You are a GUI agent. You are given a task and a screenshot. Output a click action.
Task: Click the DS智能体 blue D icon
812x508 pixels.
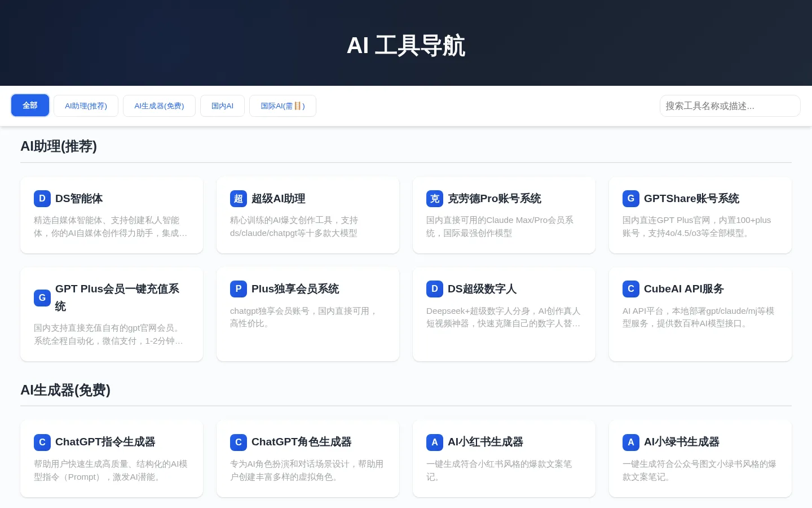pyautogui.click(x=42, y=199)
